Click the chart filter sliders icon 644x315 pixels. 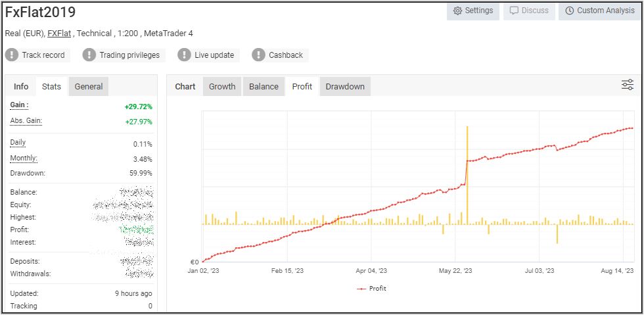pyautogui.click(x=628, y=84)
